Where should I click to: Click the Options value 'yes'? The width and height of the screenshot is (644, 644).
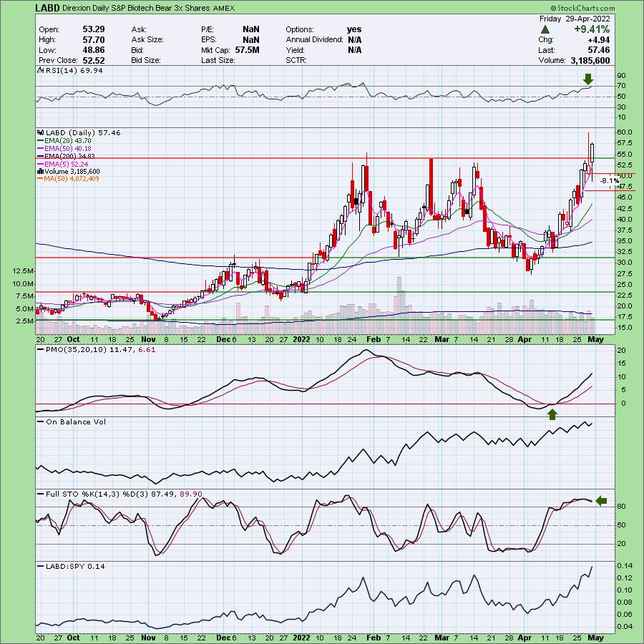pos(354,29)
